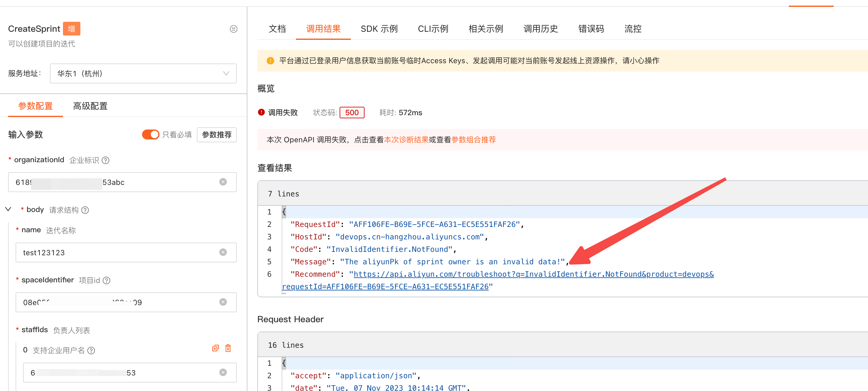Open the 本次诊断结果 link

click(x=406, y=140)
